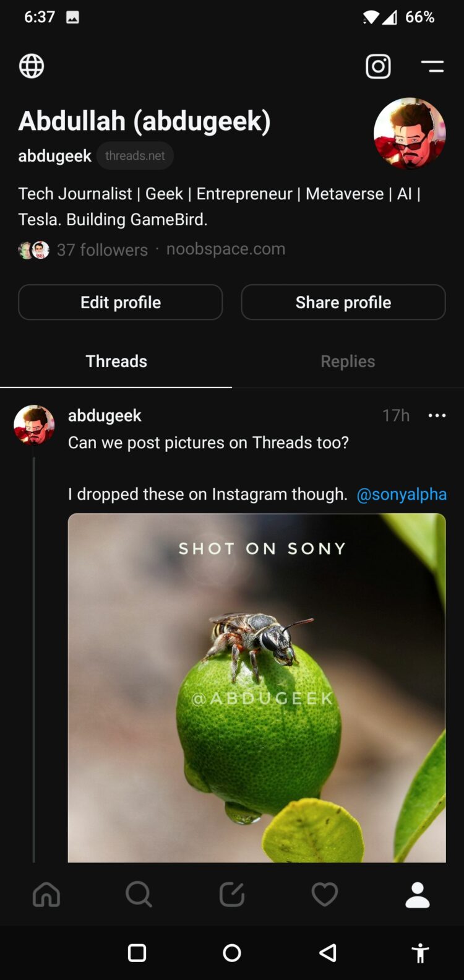
Task: Switch to the Replies tab
Action: tap(348, 361)
